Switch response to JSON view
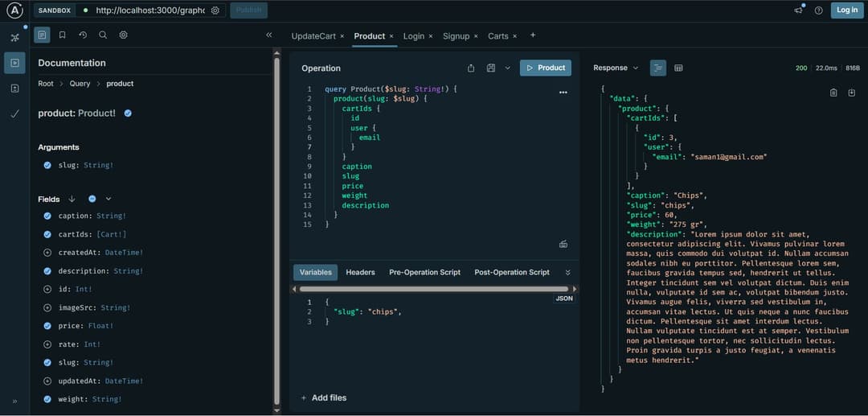This screenshot has height=416, width=868. click(658, 68)
